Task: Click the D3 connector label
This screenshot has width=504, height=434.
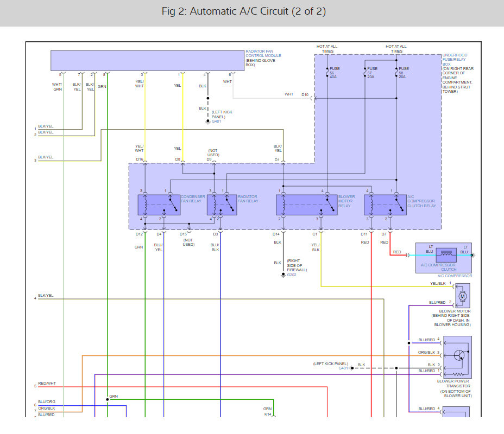Action: (x=216, y=234)
